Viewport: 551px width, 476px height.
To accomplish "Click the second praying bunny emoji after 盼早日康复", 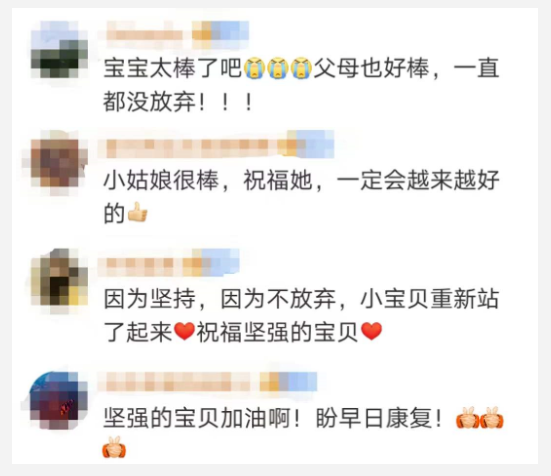I will click(x=492, y=417).
